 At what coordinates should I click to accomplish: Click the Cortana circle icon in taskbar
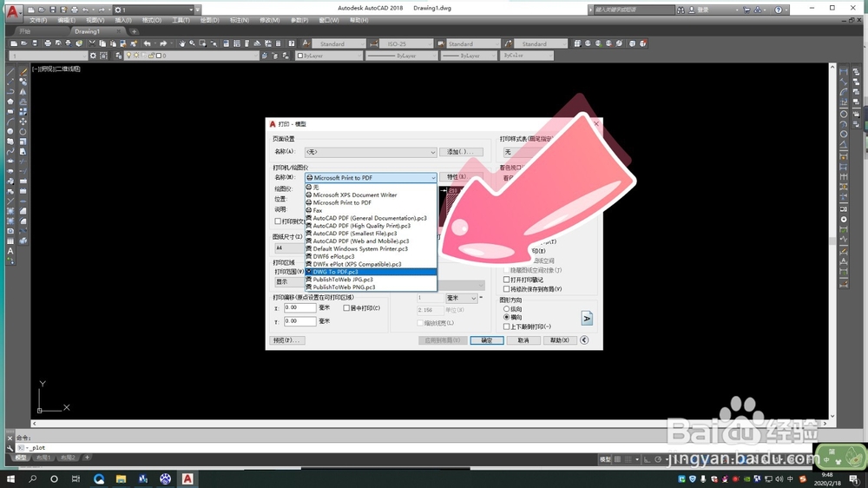click(x=54, y=478)
